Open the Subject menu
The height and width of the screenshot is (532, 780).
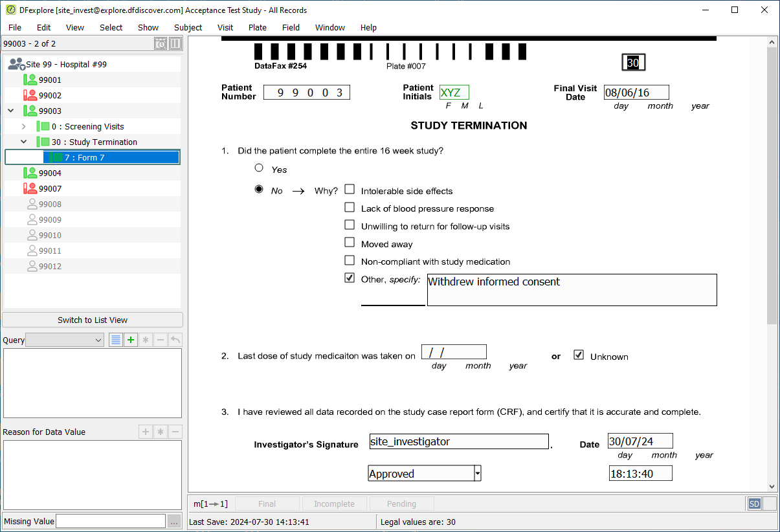pyautogui.click(x=188, y=27)
